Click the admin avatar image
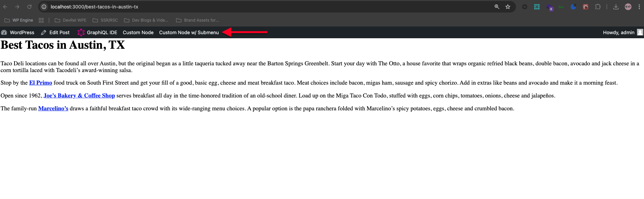The height and width of the screenshot is (199, 644). point(640,32)
